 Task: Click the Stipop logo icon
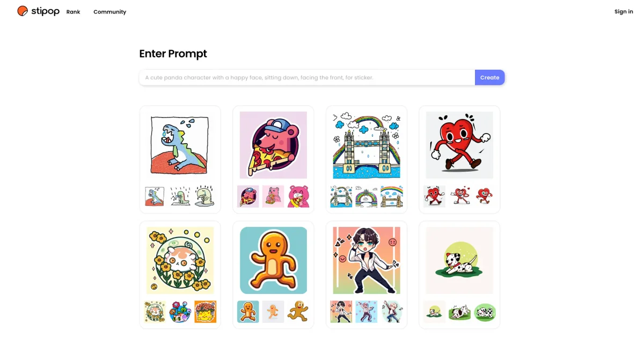(23, 11)
